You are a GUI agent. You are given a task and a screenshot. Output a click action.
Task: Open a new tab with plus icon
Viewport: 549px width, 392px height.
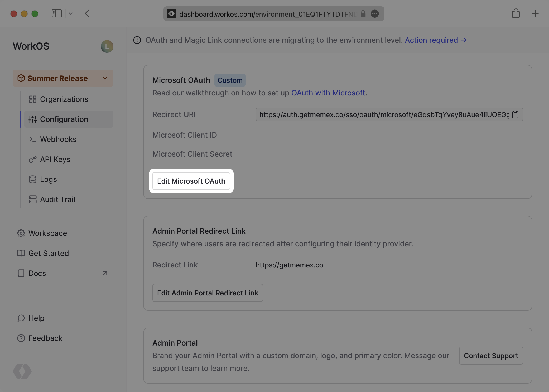(535, 13)
